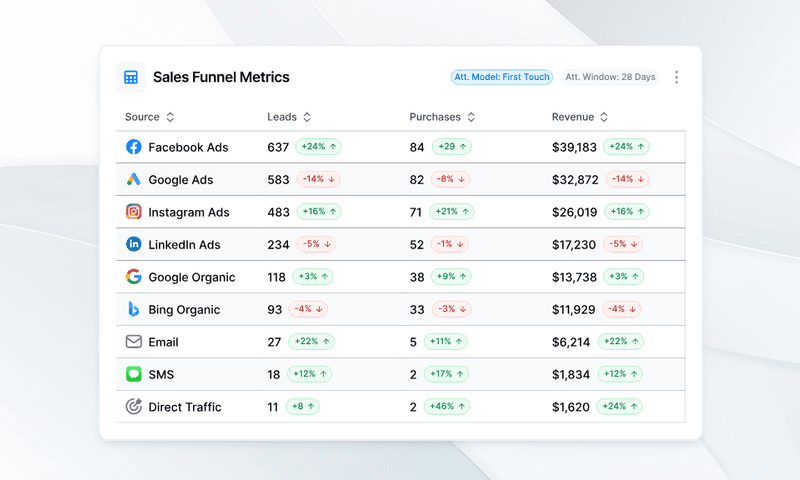Click the Bing Organic logo icon
Image resolution: width=800 pixels, height=480 pixels.
pos(134,309)
